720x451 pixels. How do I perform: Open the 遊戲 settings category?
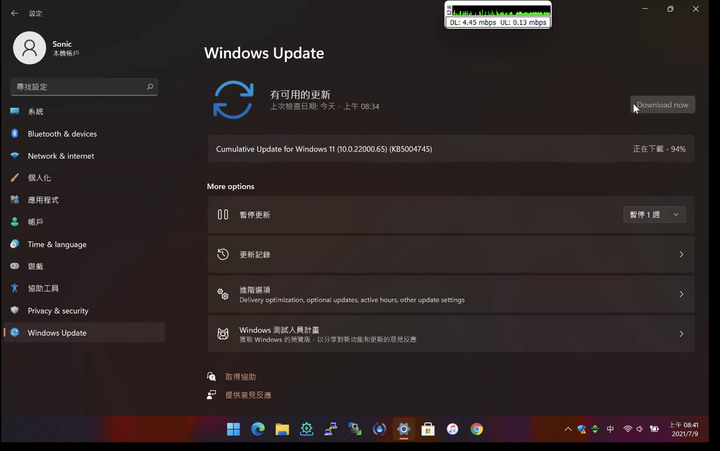(84, 266)
